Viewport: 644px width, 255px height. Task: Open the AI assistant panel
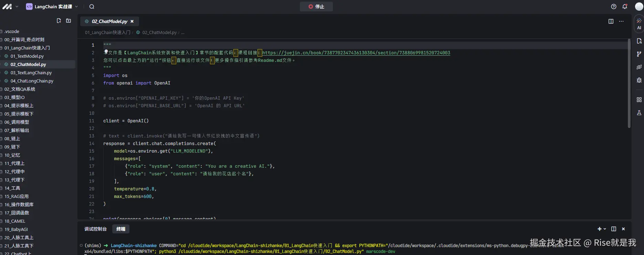pyautogui.click(x=639, y=23)
